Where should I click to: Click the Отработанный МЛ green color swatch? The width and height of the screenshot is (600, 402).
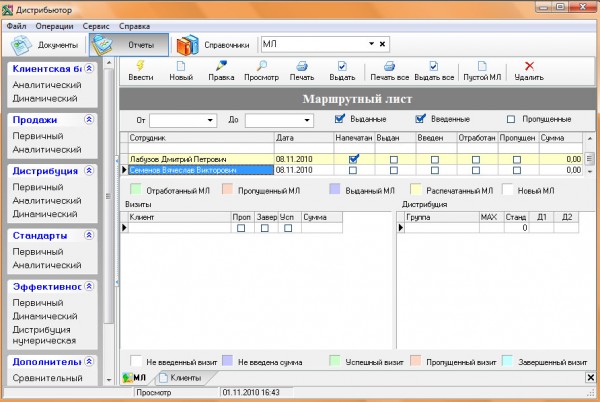point(133,188)
